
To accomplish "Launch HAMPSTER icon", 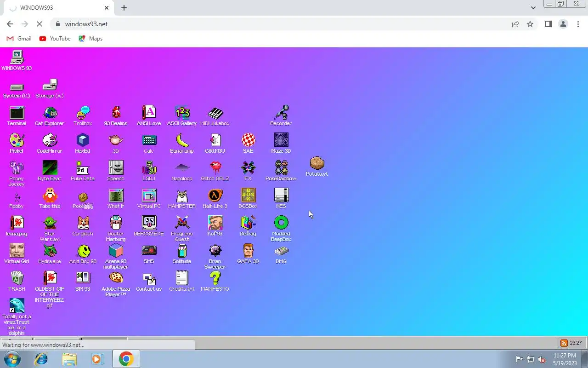I will tap(182, 198).
